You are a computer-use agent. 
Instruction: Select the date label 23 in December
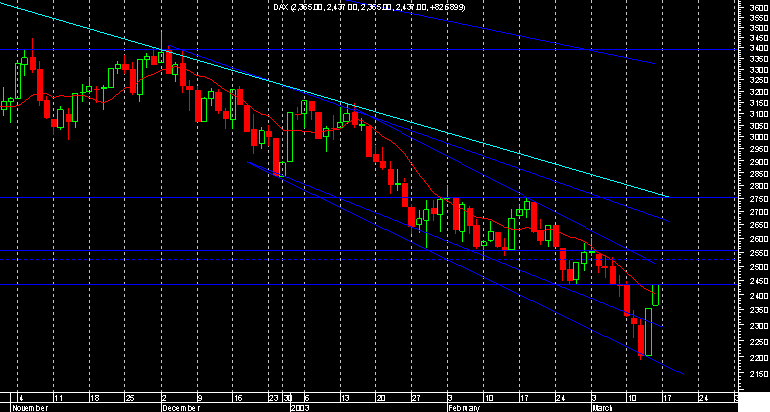pyautogui.click(x=274, y=397)
